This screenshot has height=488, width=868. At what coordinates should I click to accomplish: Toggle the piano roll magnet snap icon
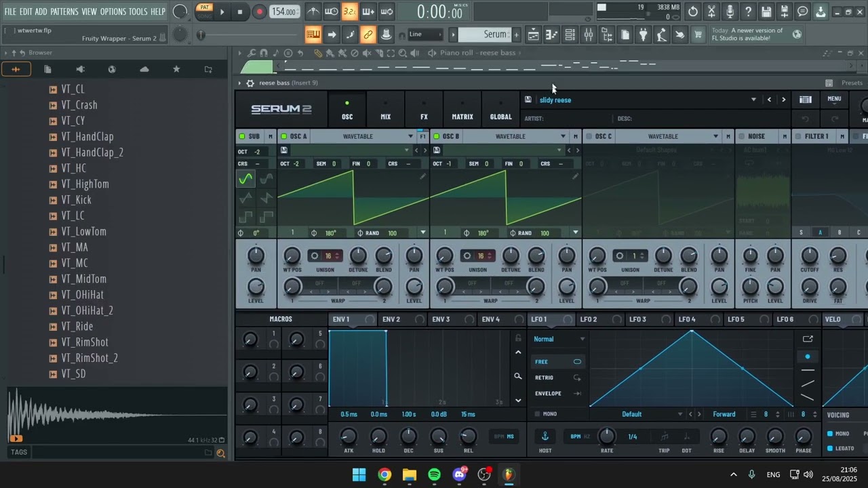pos(263,53)
